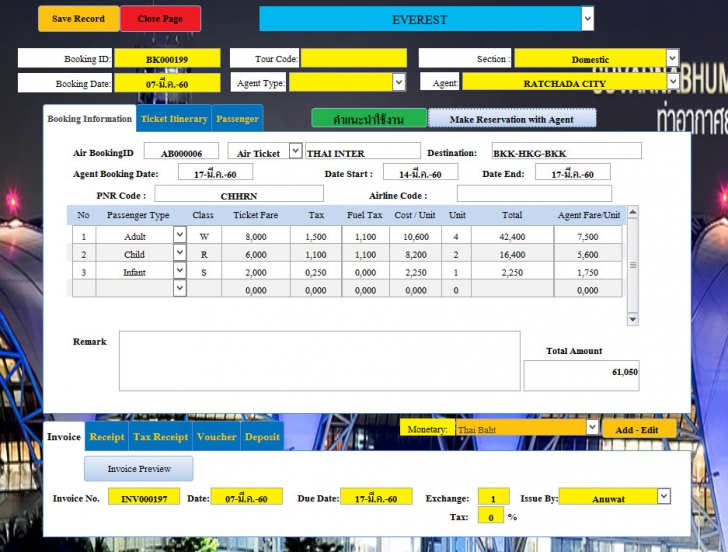
Task: Click the Airline Code input field
Action: pos(534,194)
